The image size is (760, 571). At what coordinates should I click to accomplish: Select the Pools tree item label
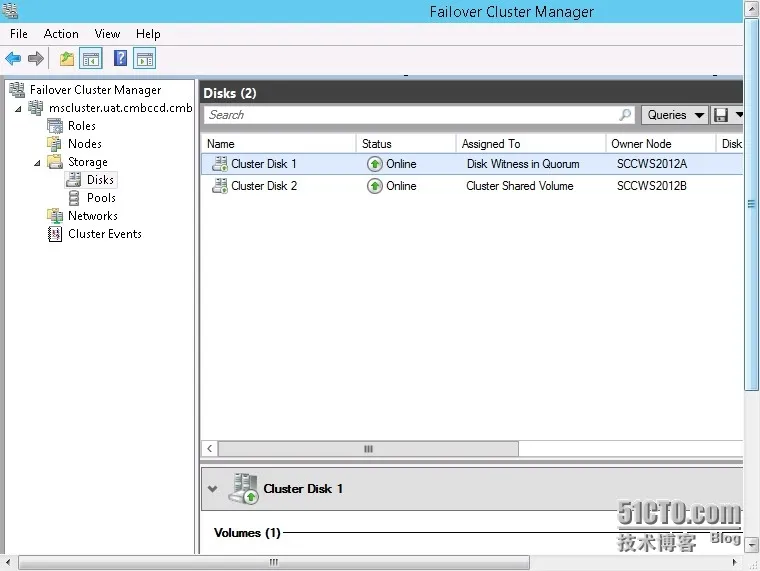point(101,198)
